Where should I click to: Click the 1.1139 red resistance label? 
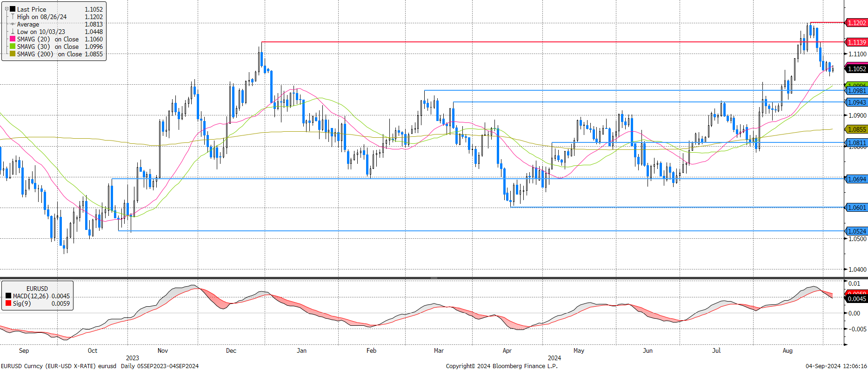(x=856, y=42)
